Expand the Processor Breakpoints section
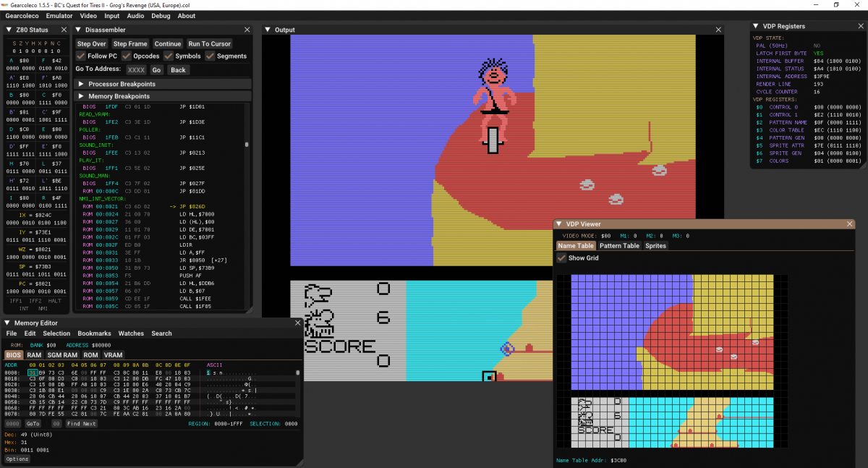Viewport: 868px width, 468px height. coord(163,84)
